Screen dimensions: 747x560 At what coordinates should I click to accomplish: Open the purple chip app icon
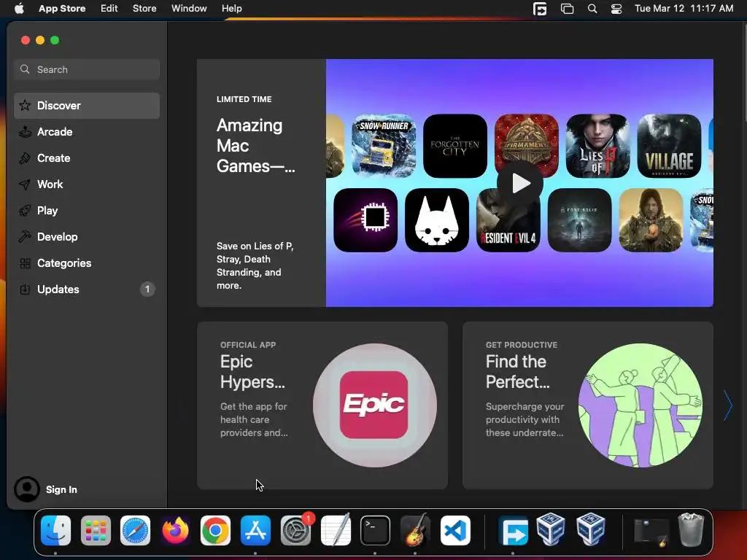pos(365,220)
